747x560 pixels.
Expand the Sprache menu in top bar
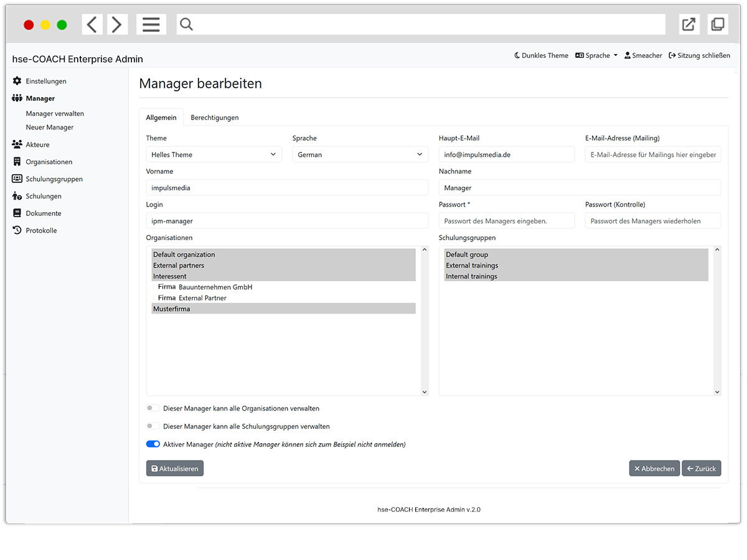(596, 55)
